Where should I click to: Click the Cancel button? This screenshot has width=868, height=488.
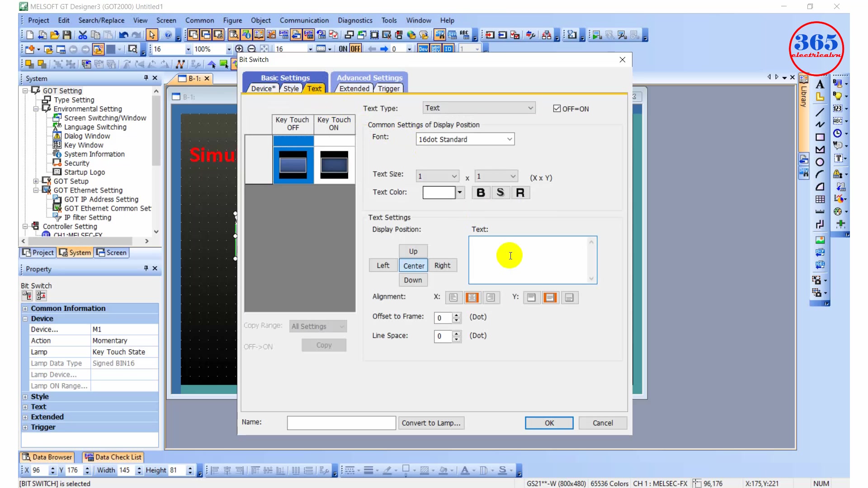click(603, 423)
